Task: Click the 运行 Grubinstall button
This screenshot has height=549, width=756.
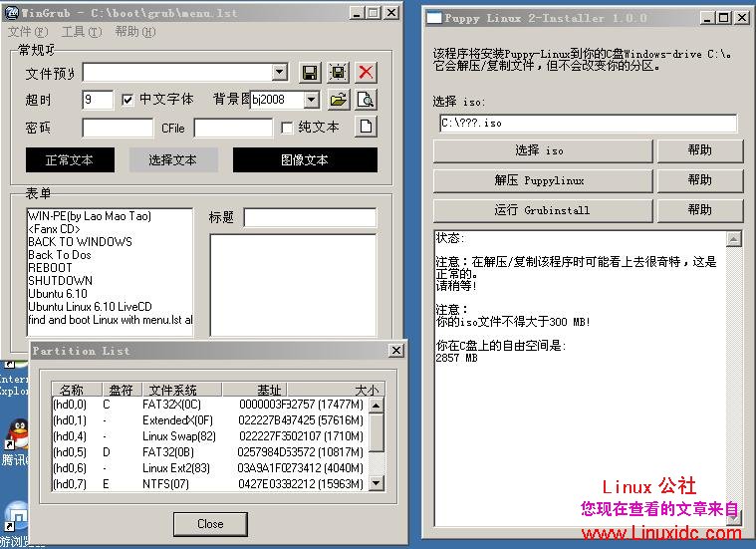Action: 543,210
